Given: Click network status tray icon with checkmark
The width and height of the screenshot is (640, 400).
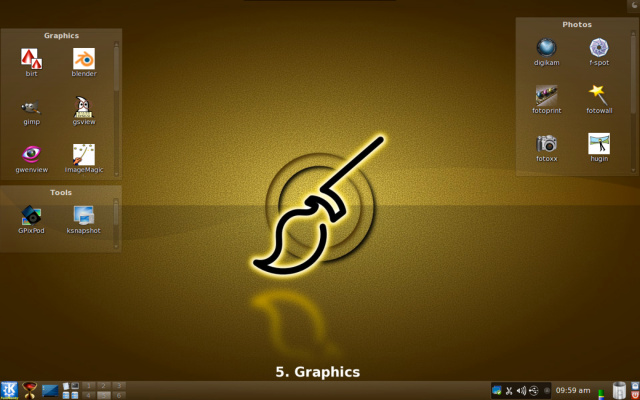Looking at the screenshot, I should click(x=497, y=391).
